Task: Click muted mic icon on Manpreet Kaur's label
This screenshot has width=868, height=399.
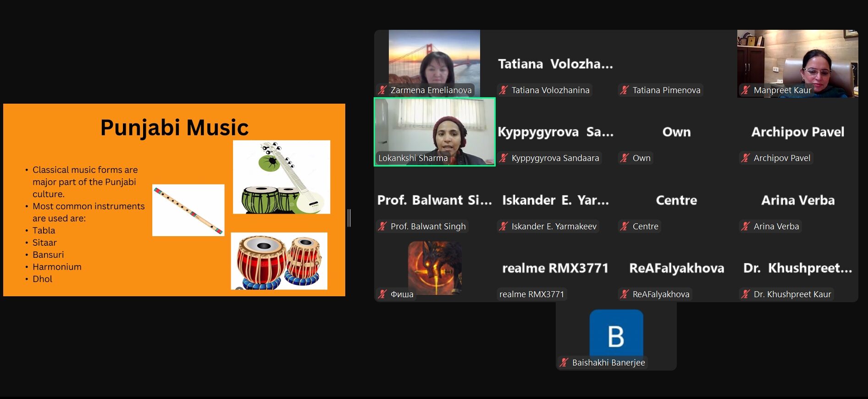Action: tap(746, 90)
